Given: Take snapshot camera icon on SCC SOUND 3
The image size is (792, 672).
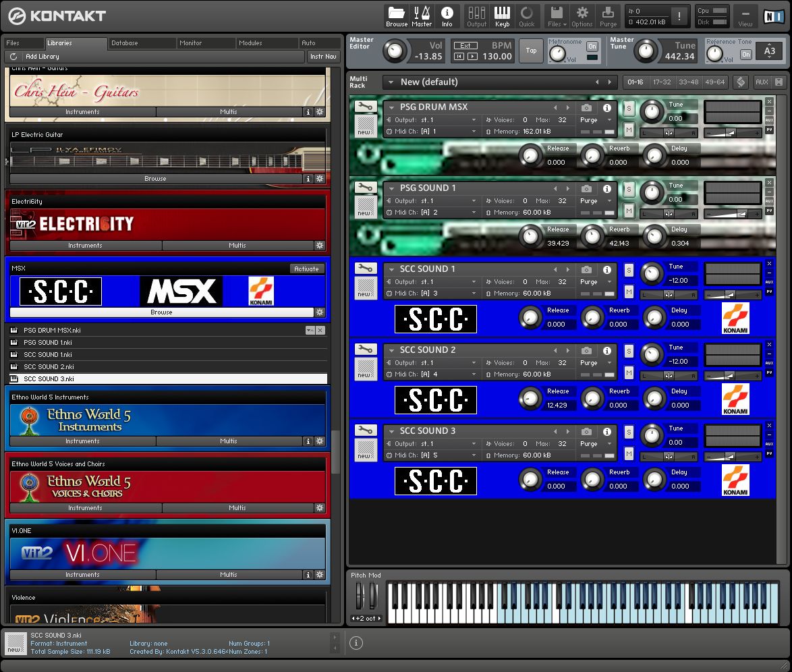Looking at the screenshot, I should click(x=586, y=432).
